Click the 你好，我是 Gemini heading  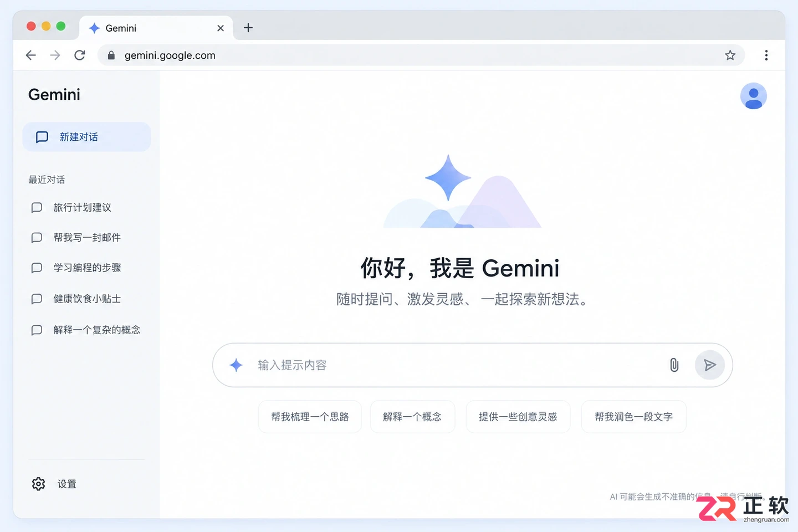click(460, 268)
